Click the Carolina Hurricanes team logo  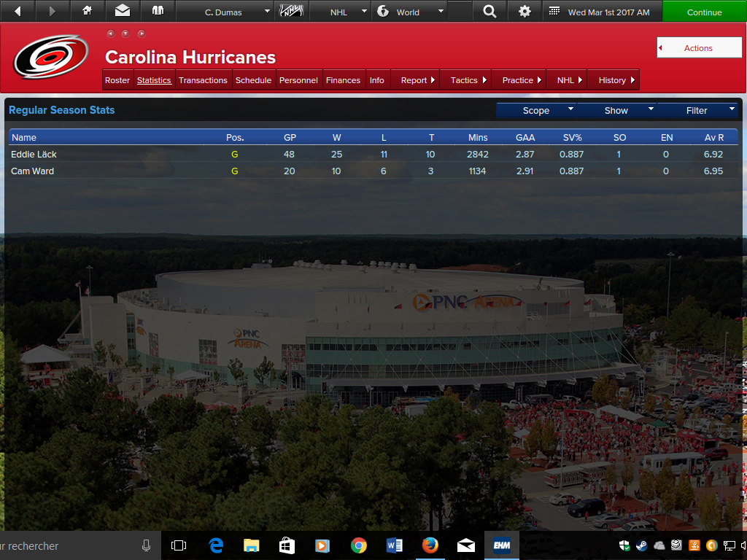coord(50,56)
